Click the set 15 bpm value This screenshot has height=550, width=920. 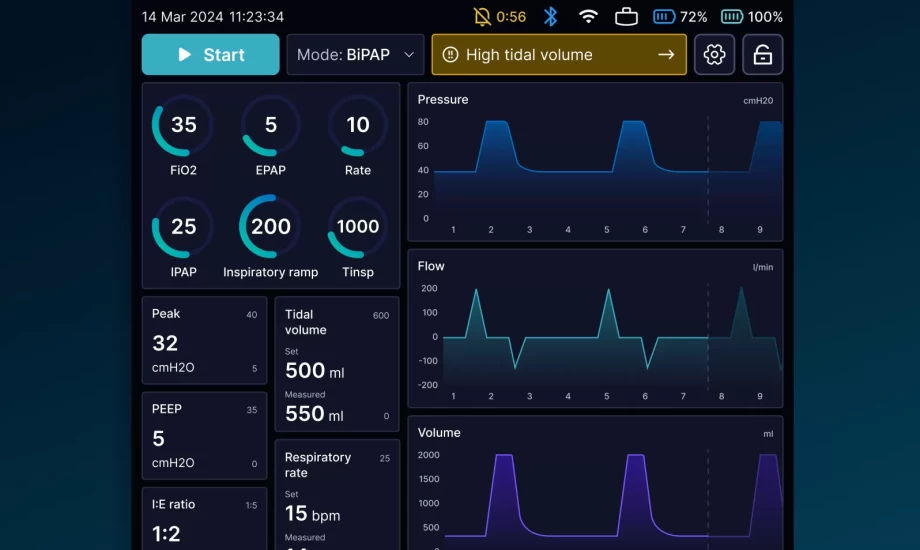(x=312, y=514)
